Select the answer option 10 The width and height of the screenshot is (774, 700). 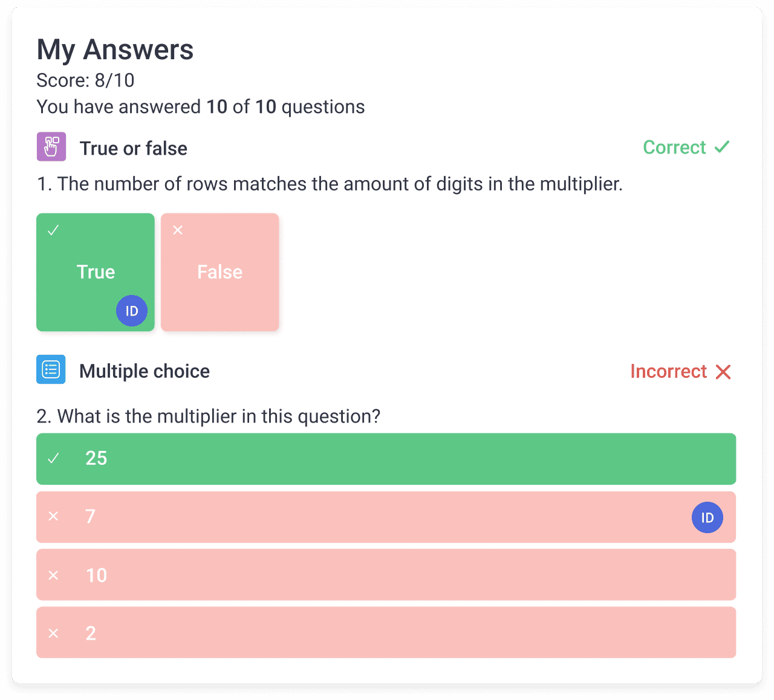coord(387,575)
